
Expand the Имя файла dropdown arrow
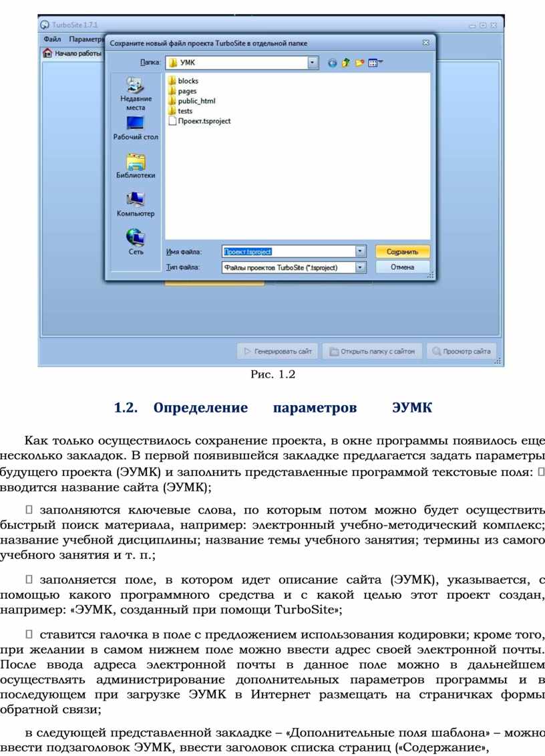[361, 252]
